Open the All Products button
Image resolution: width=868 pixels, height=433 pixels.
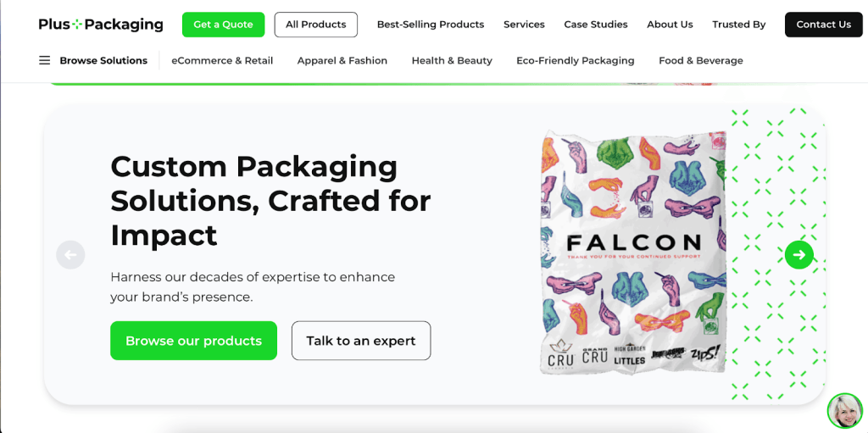pos(315,25)
